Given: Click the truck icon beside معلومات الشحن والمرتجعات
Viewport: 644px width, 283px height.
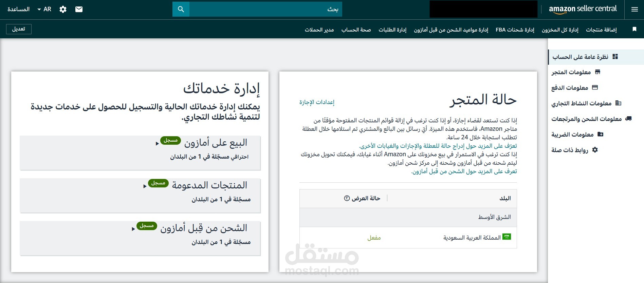Looking at the screenshot, I should (628, 119).
